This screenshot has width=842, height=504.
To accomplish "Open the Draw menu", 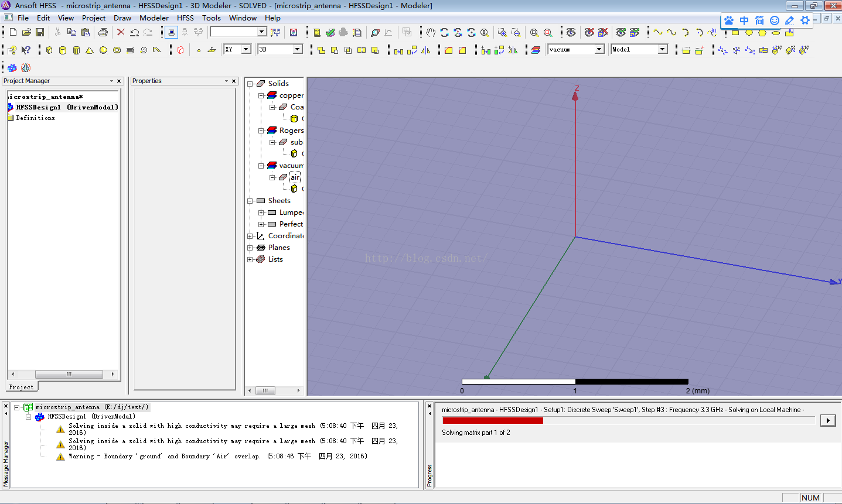I will pos(122,18).
